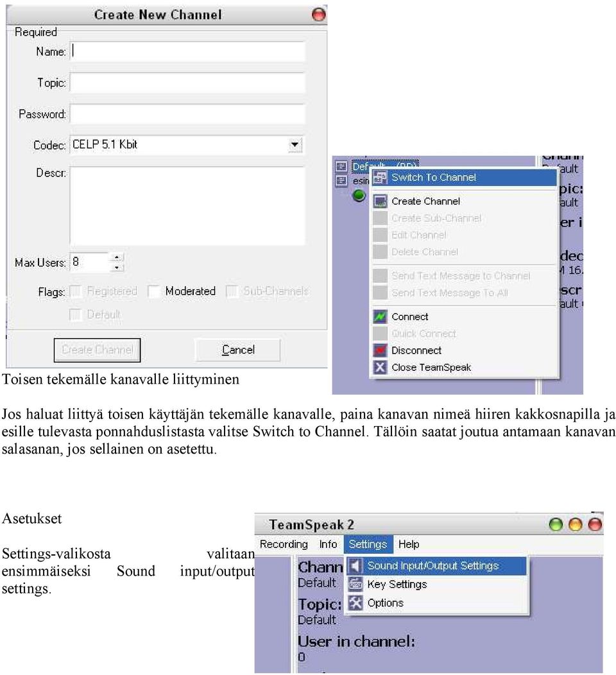The image size is (616, 675).
Task: Open the Codec dropdown arrow
Action: (x=295, y=145)
